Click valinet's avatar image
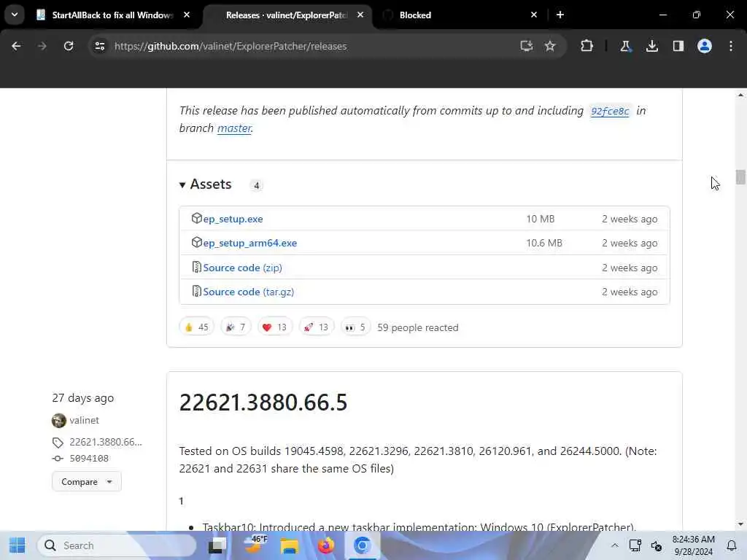 (x=58, y=421)
